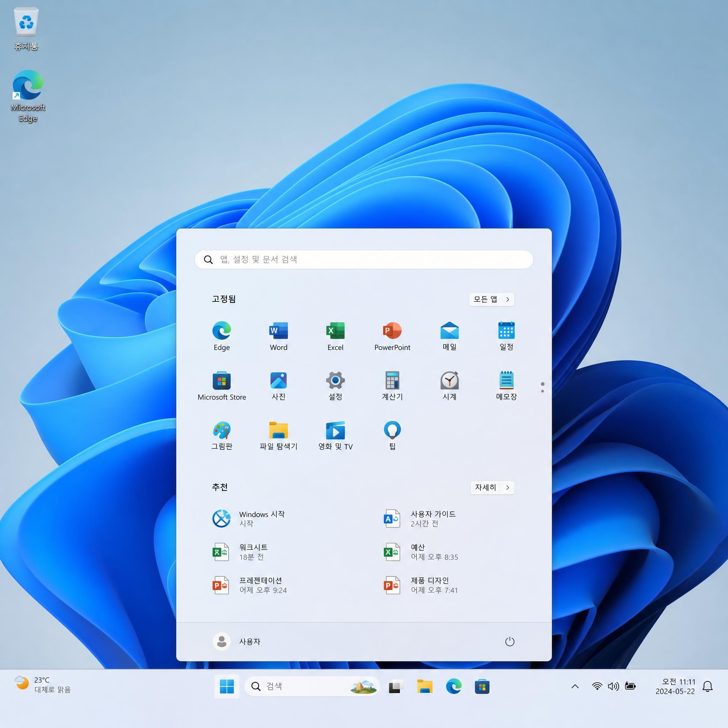The image size is (728, 728).
Task: Launch the 사진 photos app
Action: point(278,386)
